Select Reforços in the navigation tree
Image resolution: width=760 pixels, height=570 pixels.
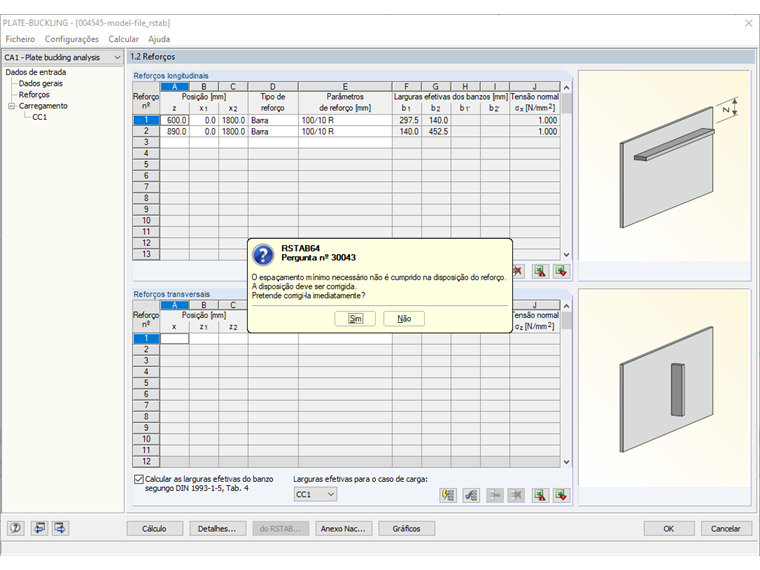[34, 95]
